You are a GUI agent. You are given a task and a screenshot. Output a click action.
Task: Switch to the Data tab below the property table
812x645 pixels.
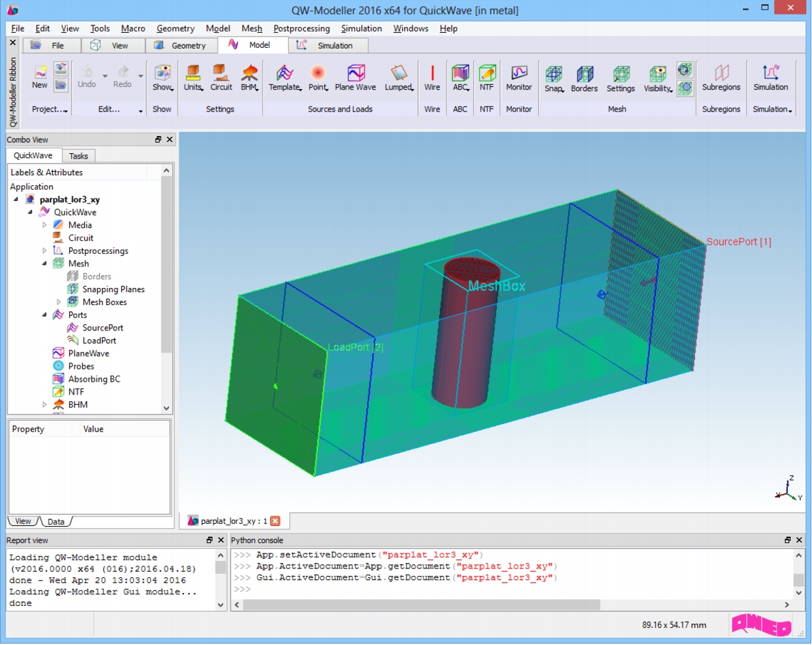click(x=56, y=521)
